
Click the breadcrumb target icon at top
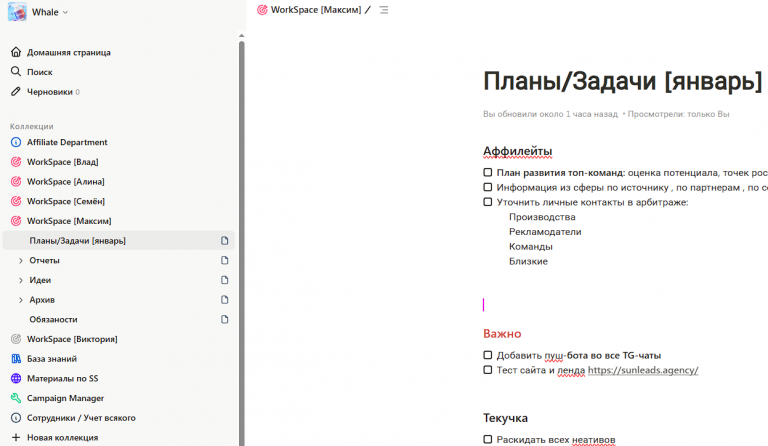pyautogui.click(x=263, y=10)
